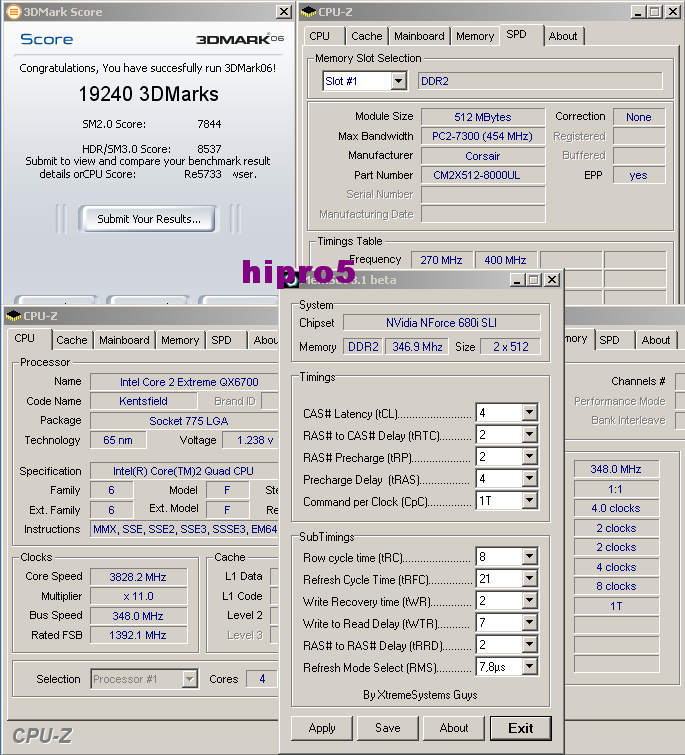The width and height of the screenshot is (685, 755).
Task: Open Mainboard tab in upper CPU-Z window
Action: [x=419, y=36]
